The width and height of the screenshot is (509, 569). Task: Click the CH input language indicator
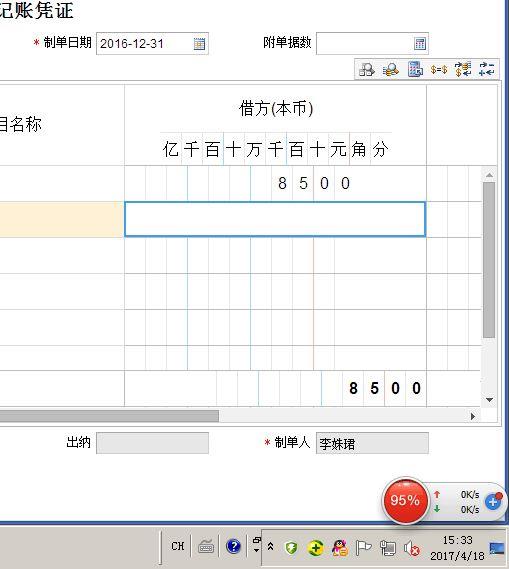(177, 546)
